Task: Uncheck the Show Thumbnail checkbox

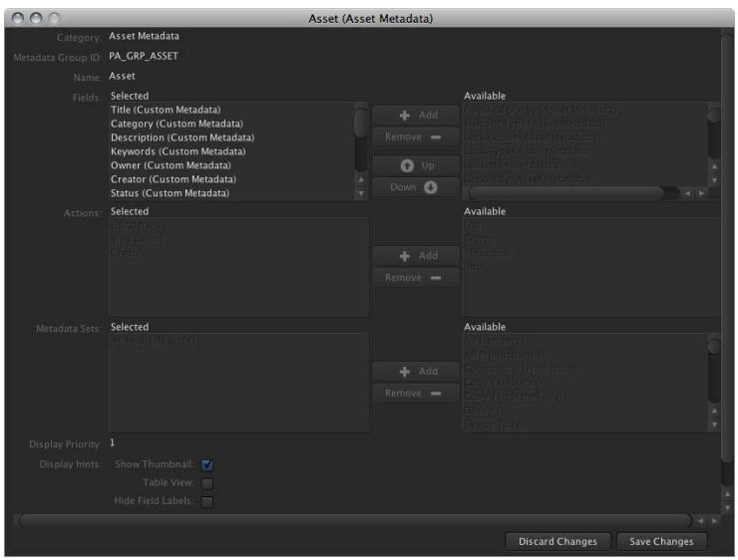Action: coord(207,465)
